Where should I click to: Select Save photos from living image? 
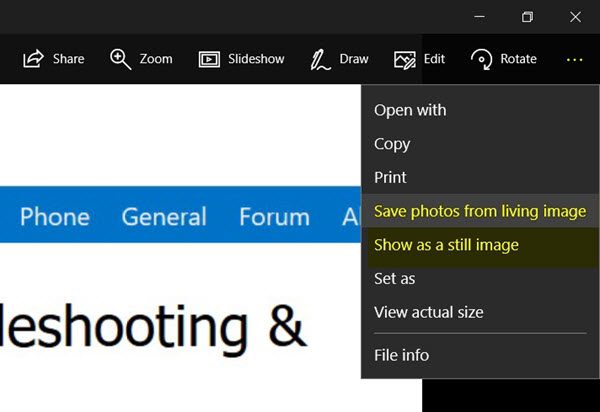[479, 211]
